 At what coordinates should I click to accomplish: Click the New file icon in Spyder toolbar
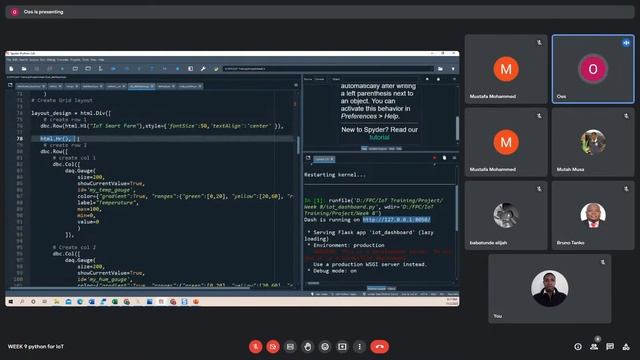pos(11,69)
